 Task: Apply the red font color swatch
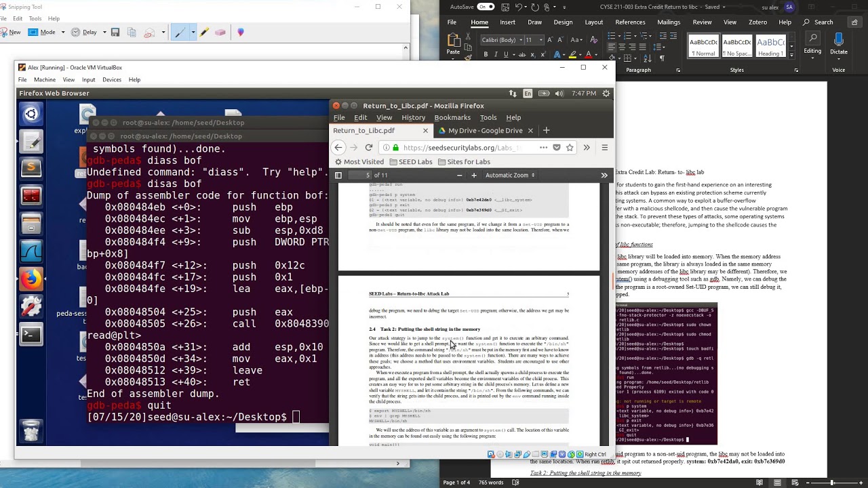[x=588, y=55]
